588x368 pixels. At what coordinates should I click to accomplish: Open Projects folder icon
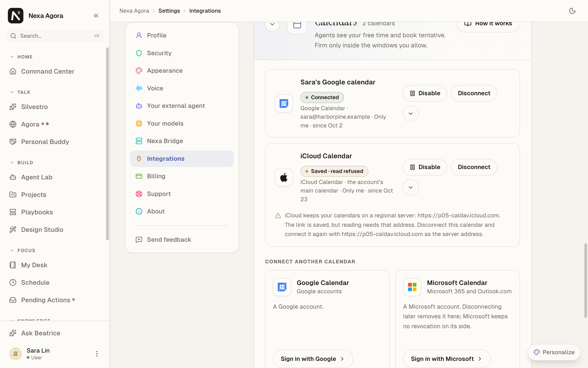[x=13, y=195]
